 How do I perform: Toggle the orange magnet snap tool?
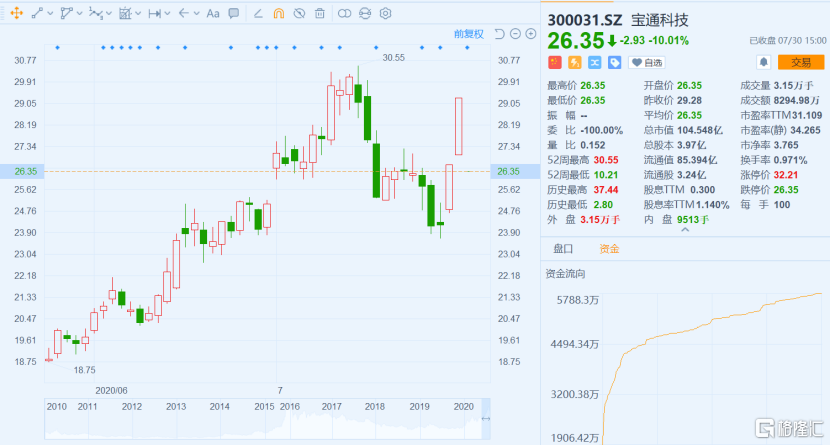pos(278,13)
